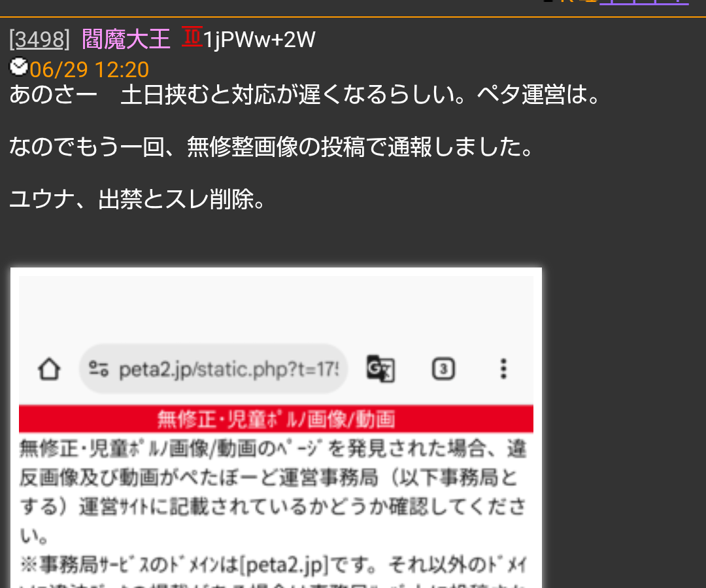Image resolution: width=706 pixels, height=588 pixels.
Task: Click the site settings icon in URL bar
Action: click(99, 369)
